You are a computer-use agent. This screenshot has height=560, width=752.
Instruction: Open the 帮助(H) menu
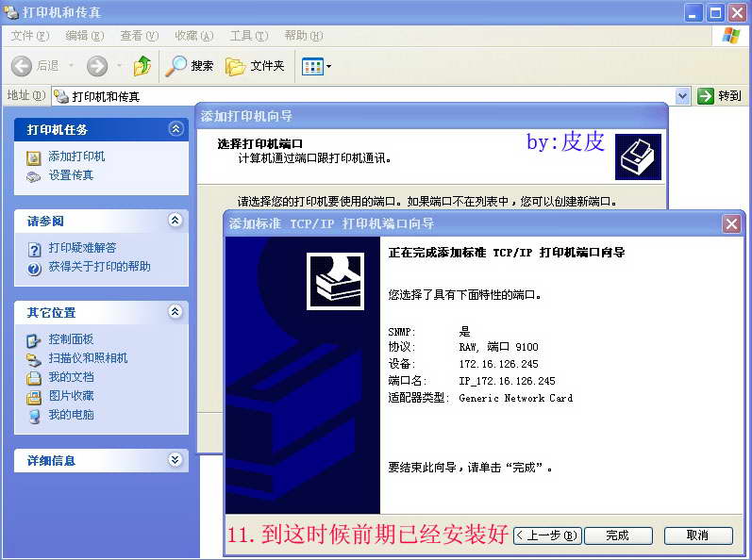(304, 36)
